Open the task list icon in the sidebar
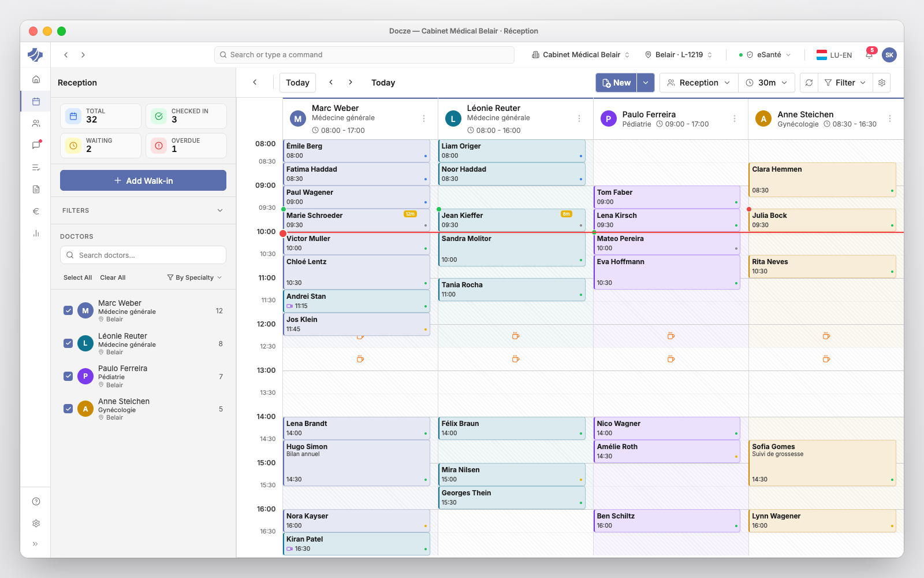This screenshot has height=578, width=924. (x=36, y=167)
